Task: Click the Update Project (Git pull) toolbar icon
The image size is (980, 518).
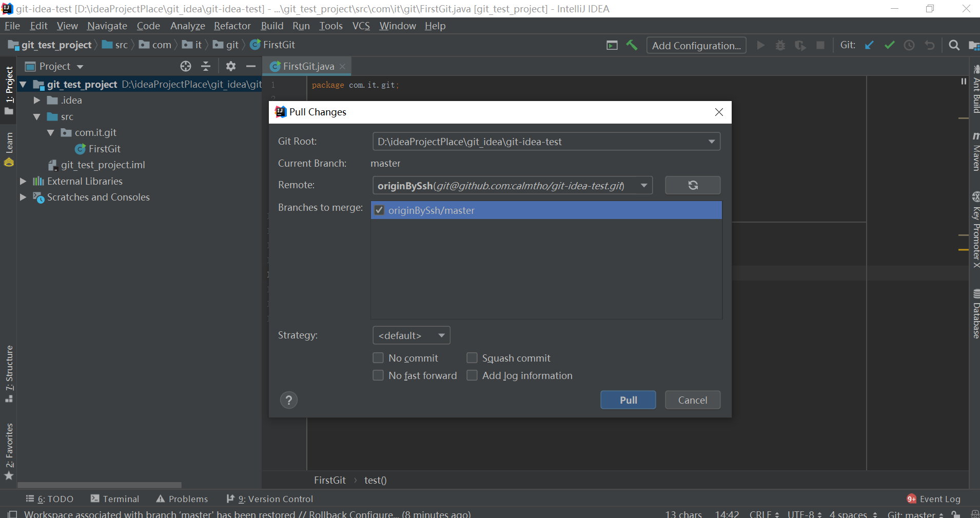Action: (x=869, y=45)
